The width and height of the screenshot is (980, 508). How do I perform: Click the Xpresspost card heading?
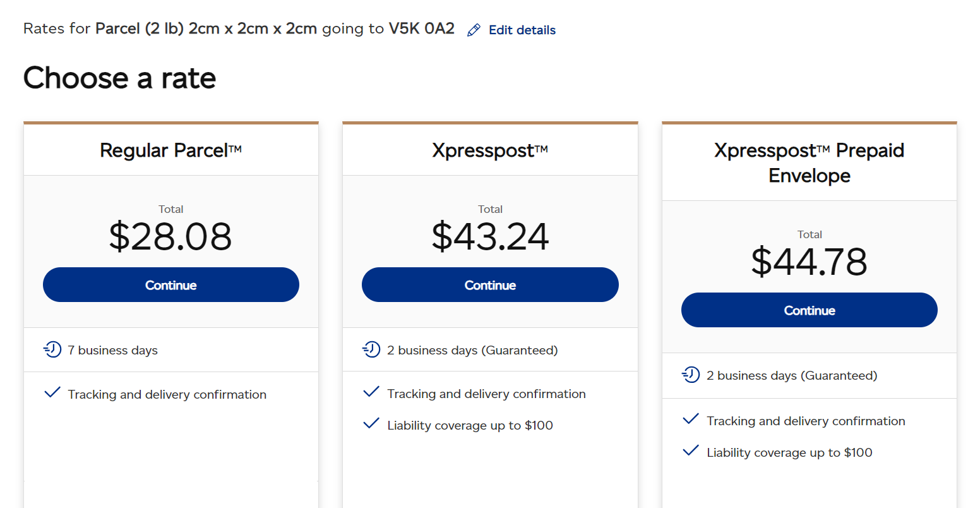pyautogui.click(x=490, y=150)
